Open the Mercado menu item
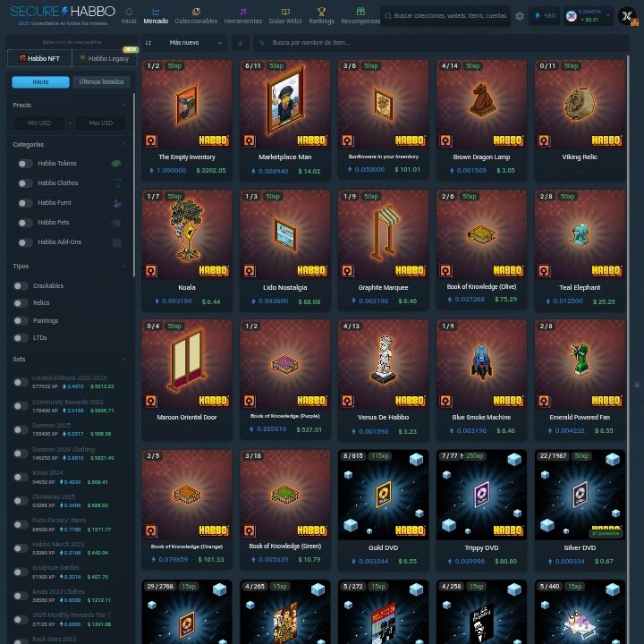 [156, 15]
